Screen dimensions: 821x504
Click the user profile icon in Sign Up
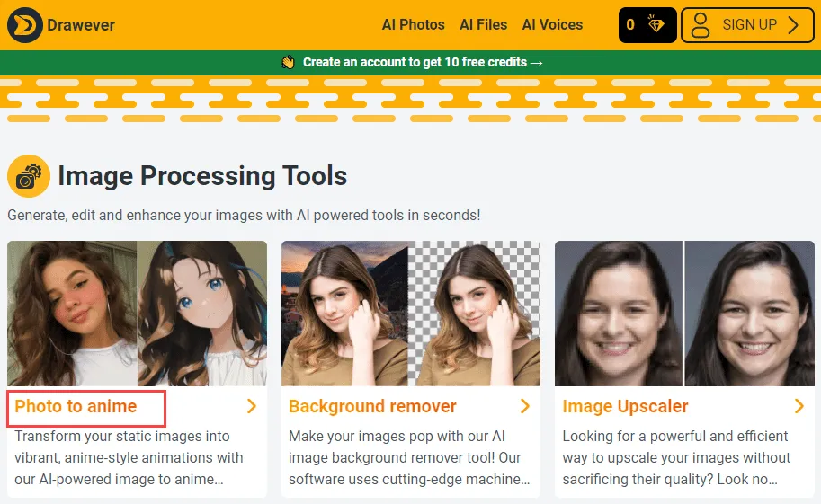click(x=702, y=25)
